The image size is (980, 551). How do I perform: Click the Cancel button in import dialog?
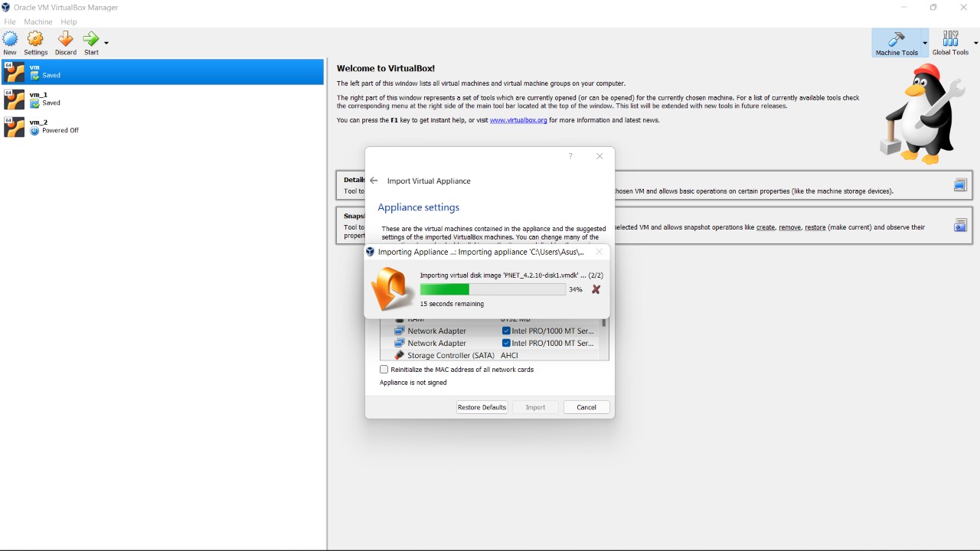coord(586,407)
